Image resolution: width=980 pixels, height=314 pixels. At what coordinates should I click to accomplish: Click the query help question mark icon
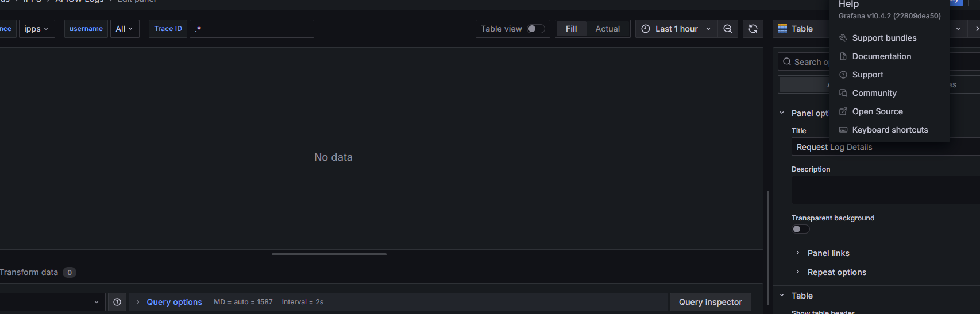pos(117,302)
